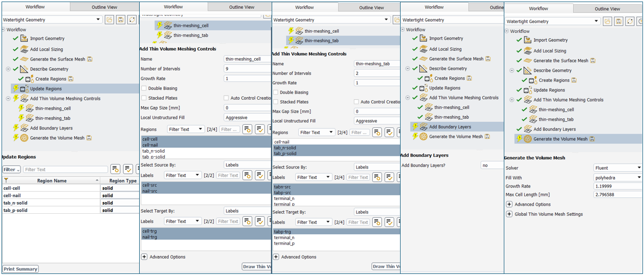Expand Advanced Options in Generate the Volume Mesh panel
The width and height of the screenshot is (644, 276).
[509, 204]
